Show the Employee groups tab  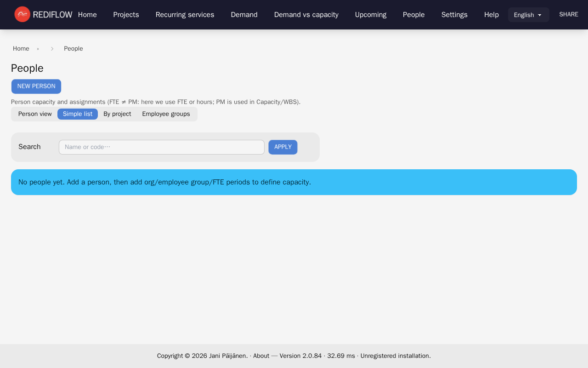166,114
